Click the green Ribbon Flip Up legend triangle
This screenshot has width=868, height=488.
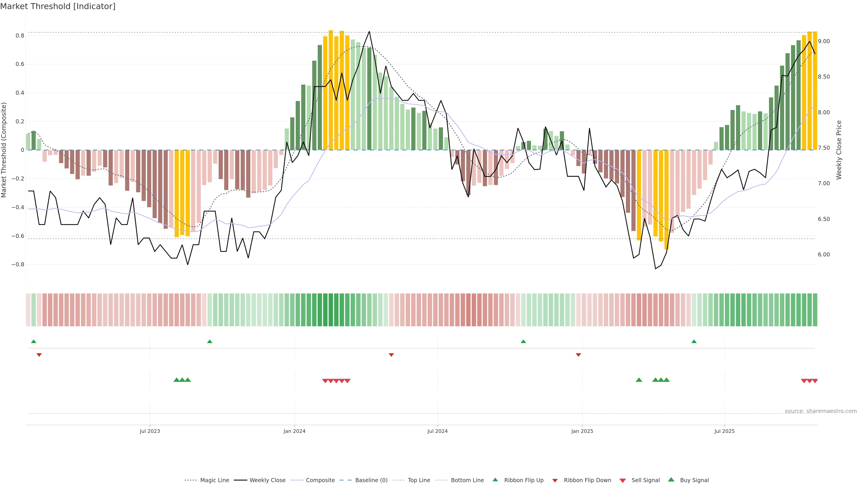[495, 480]
